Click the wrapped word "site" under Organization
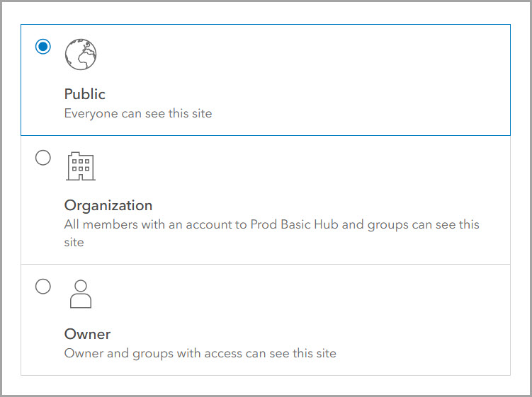532x397 pixels. [x=74, y=242]
